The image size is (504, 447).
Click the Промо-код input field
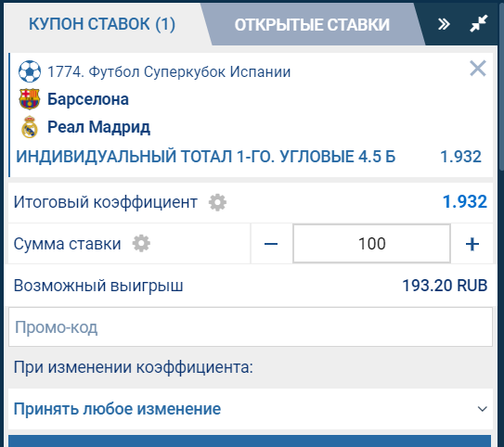coord(251,326)
